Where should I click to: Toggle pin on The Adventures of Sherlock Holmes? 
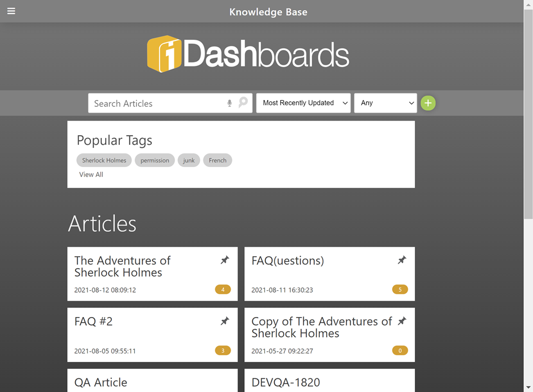pyautogui.click(x=224, y=260)
